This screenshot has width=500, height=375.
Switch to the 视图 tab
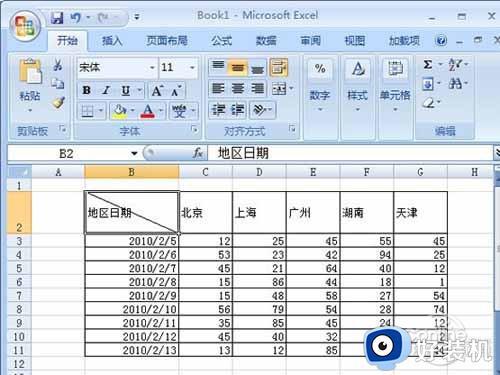(355, 41)
